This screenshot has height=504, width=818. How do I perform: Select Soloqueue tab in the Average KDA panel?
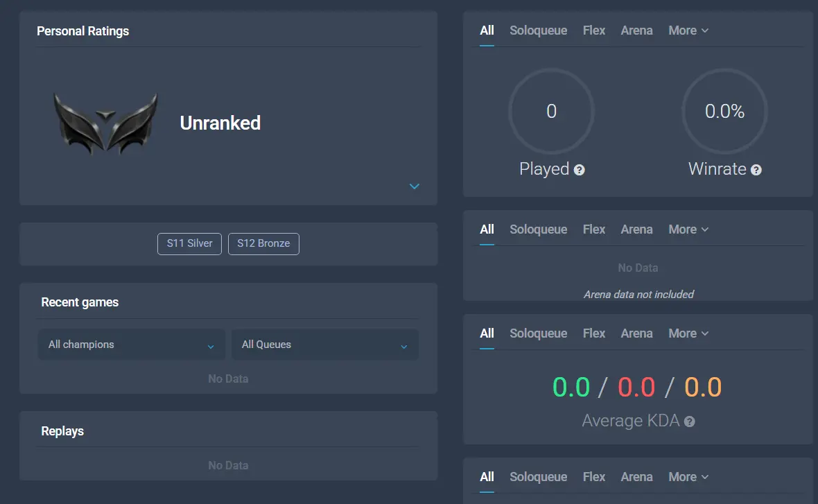[x=538, y=333]
